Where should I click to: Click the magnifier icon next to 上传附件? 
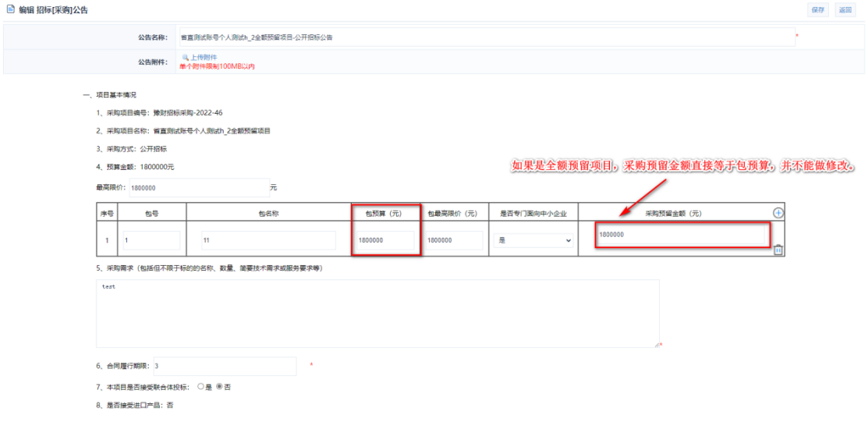point(185,58)
